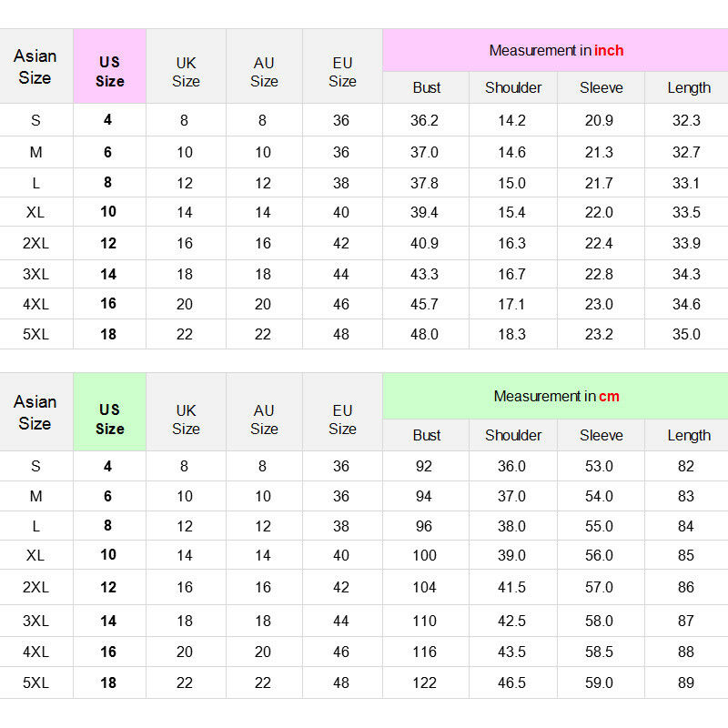728x728 pixels.
Task: Click the EU Size header in cm table
Action: tap(342, 420)
